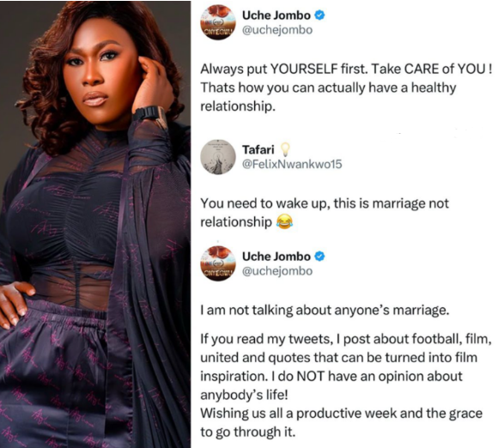This screenshot has height=448, width=504.
Task: Click the 'If you read my tweets' paragraph
Action: click(x=346, y=366)
